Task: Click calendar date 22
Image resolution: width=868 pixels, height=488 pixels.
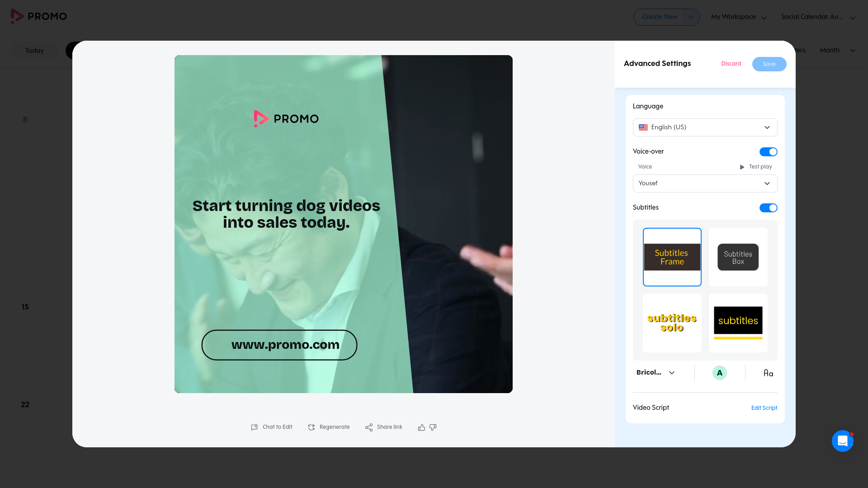Action: tap(25, 404)
